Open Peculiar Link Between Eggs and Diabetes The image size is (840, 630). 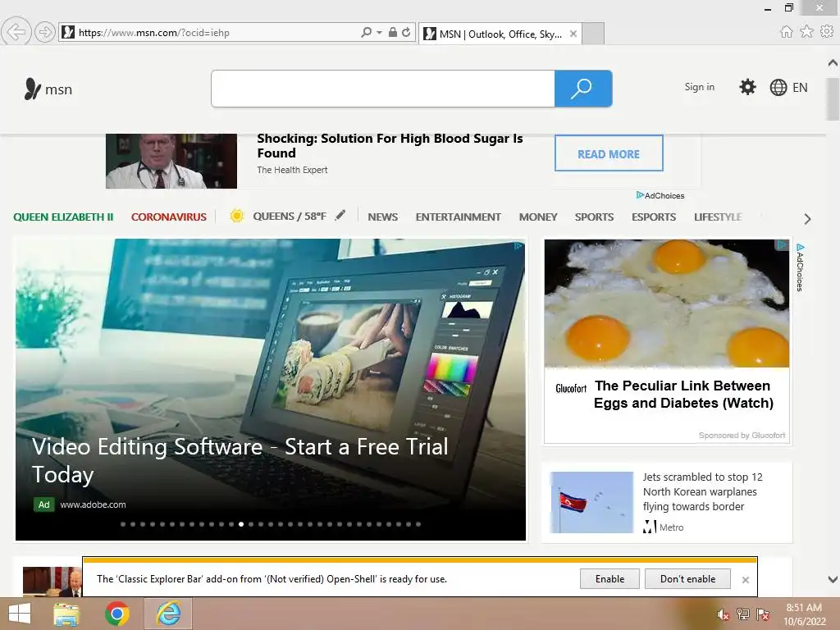click(683, 395)
